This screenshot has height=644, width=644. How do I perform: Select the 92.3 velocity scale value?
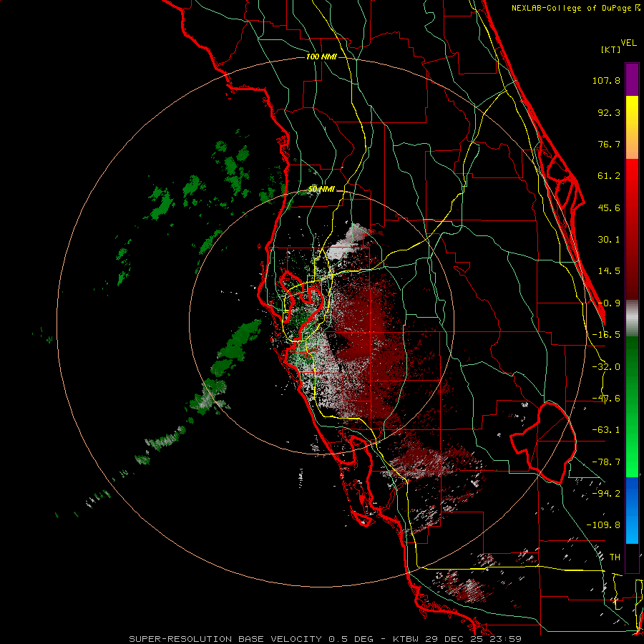(609, 112)
